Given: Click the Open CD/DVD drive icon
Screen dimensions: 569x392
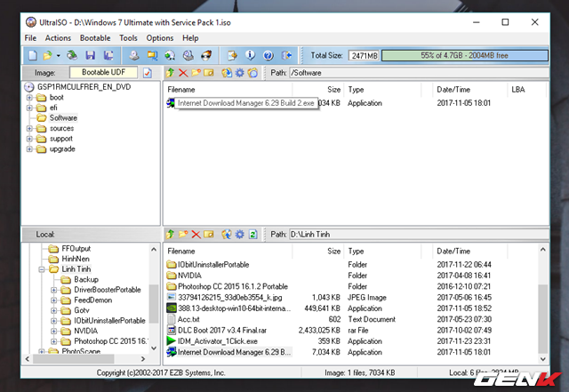Looking at the screenshot, I should (x=72, y=55).
